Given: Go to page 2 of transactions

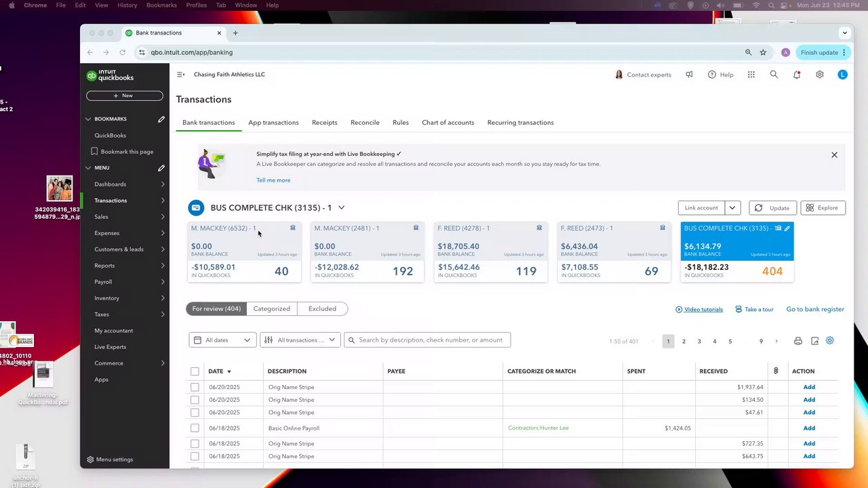Looking at the screenshot, I should point(684,342).
